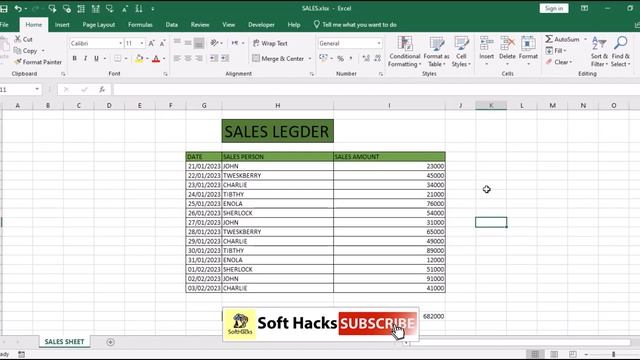Click Decrease Decimal icon
The height and width of the screenshot is (360, 640).
(x=378, y=58)
